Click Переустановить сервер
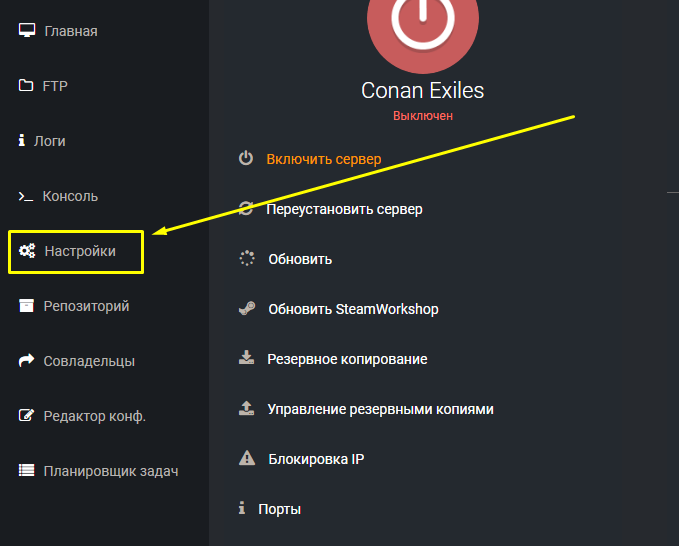The height and width of the screenshot is (546, 679). tap(344, 209)
